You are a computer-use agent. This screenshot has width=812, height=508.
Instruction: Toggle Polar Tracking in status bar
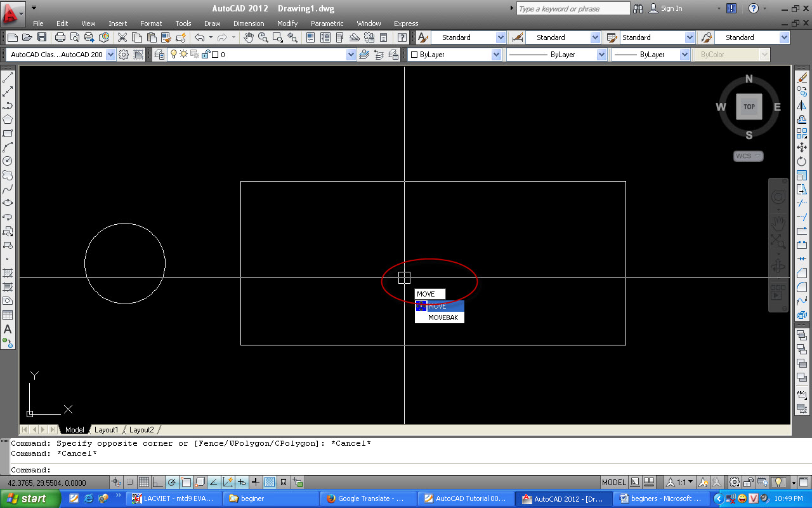click(172, 483)
